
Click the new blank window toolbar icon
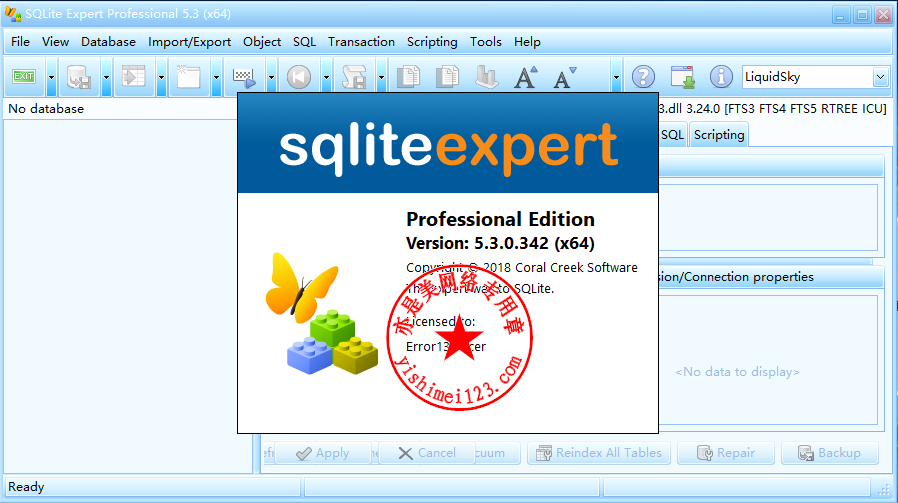[x=188, y=77]
